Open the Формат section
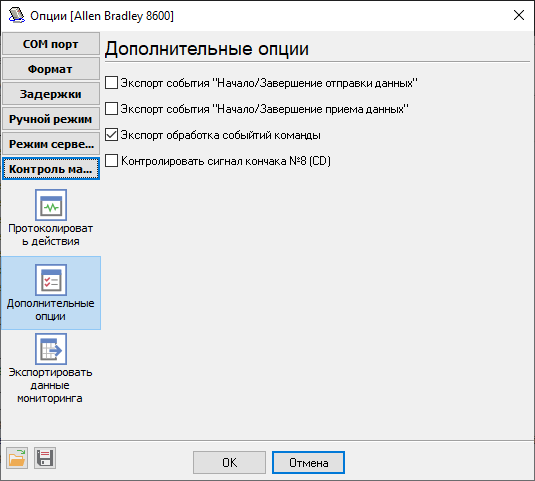Image resolution: width=535 pixels, height=481 pixels. tap(51, 69)
